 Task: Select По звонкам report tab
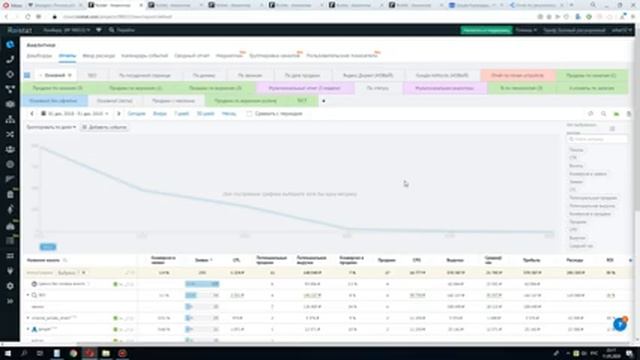click(250, 76)
